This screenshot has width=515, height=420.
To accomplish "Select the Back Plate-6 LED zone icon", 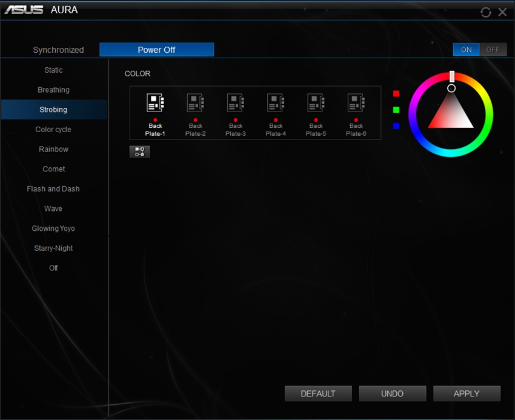I will (356, 102).
